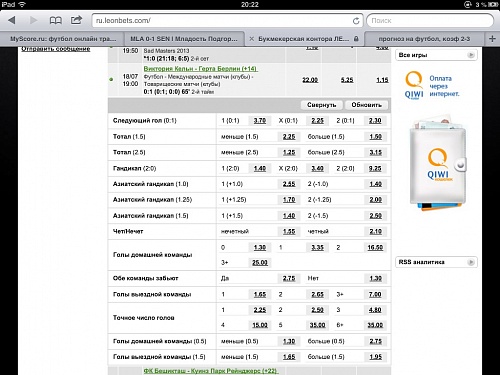This screenshot has width=500, height=375.
Task: Open the bookmarks book icon
Action: [56, 21]
